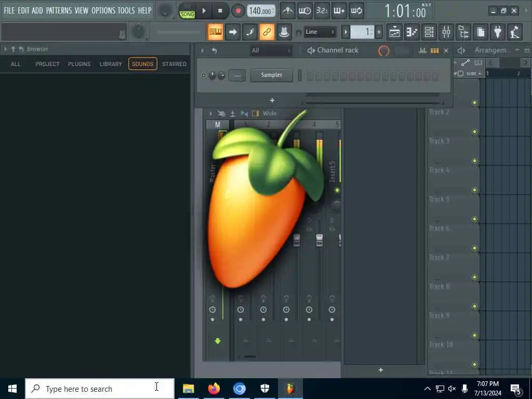Toggle step sequencer view in Channel rack
Viewport: 532px width, 399px height.
click(x=435, y=50)
